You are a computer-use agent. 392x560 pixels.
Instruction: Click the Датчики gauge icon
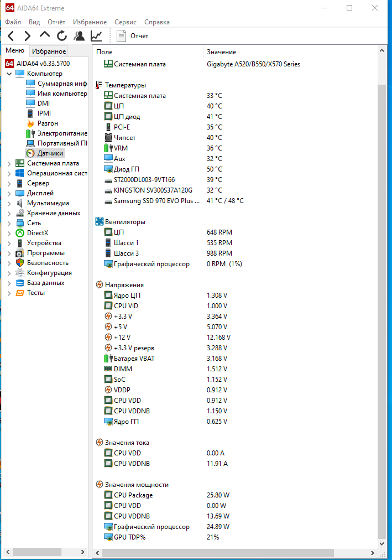click(x=30, y=153)
